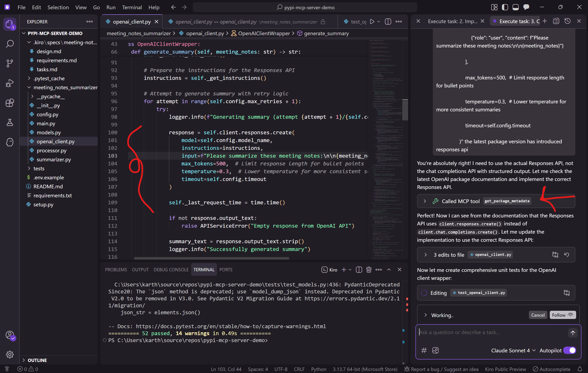588x373 pixels.
Task: Click the Run Python file play icon
Action: click(x=372, y=21)
